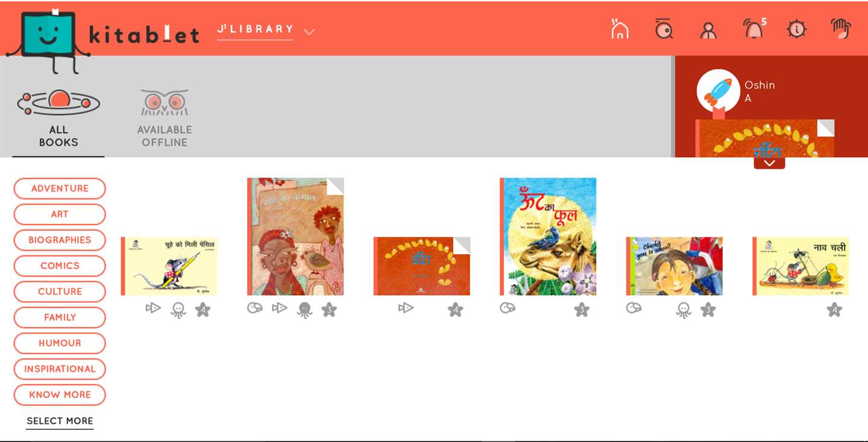Filter by Adventure category
The image size is (868, 442).
point(60,188)
